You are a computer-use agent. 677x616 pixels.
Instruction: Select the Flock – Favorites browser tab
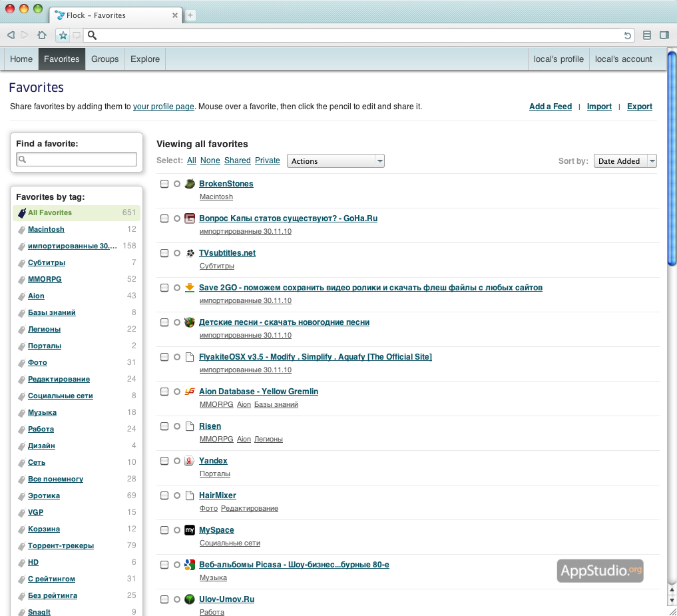coord(116,15)
